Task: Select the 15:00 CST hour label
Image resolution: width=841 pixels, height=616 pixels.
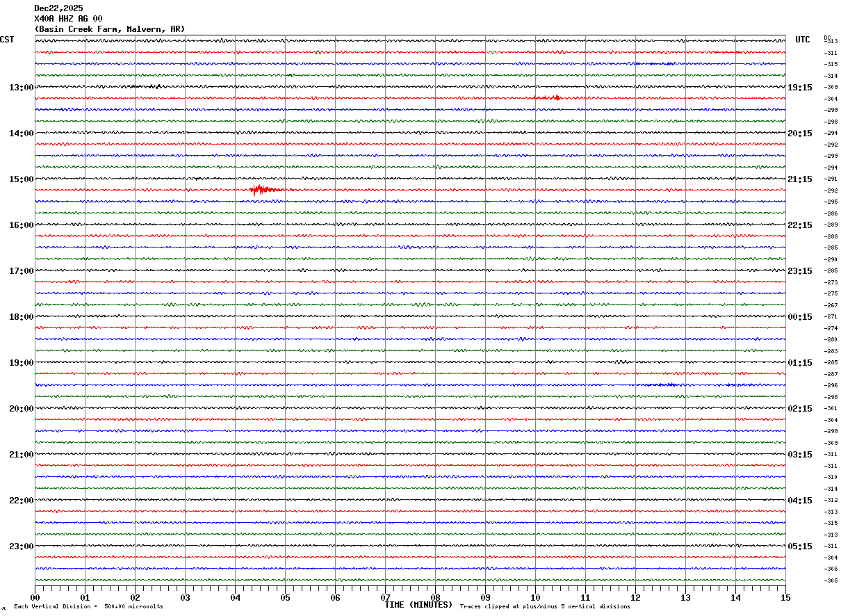Action: [21, 179]
